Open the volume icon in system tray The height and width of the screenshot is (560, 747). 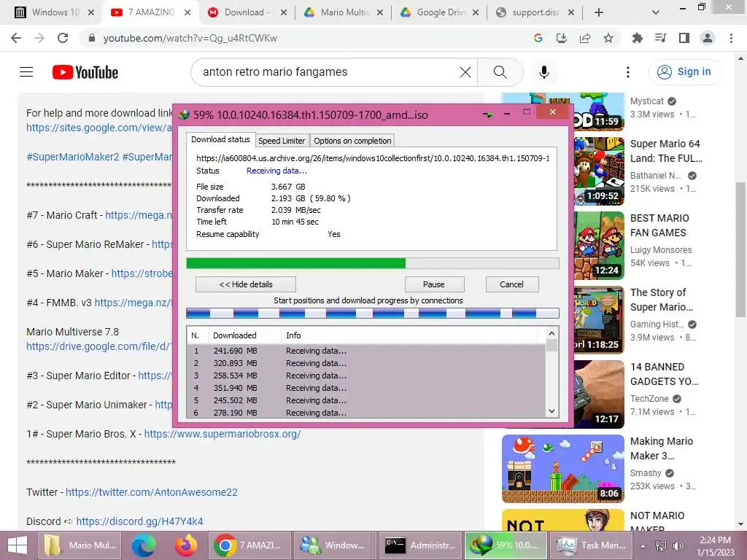pyautogui.click(x=678, y=545)
